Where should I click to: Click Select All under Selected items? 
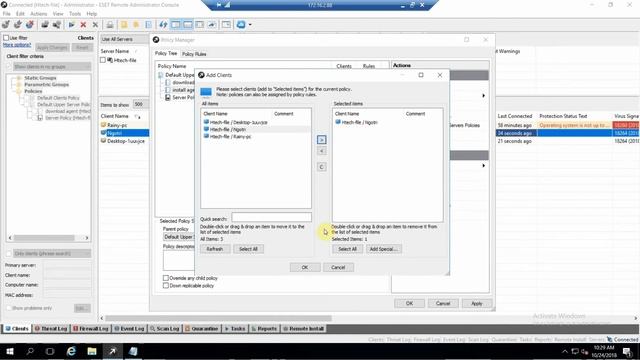click(347, 249)
